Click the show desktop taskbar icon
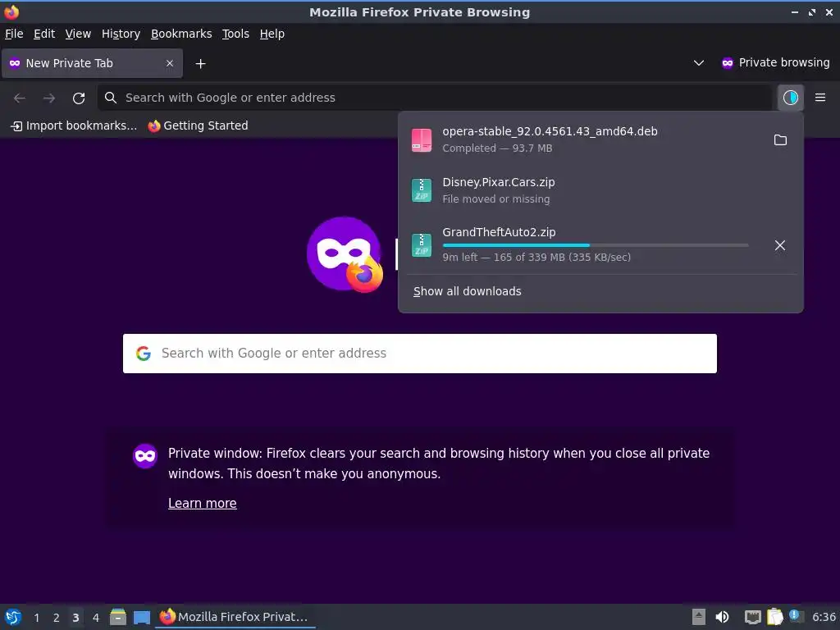The width and height of the screenshot is (840, 630). tap(142, 617)
